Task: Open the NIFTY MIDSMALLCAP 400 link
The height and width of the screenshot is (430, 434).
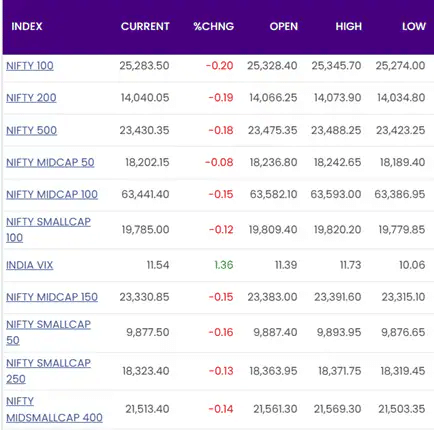Action: pos(54,409)
